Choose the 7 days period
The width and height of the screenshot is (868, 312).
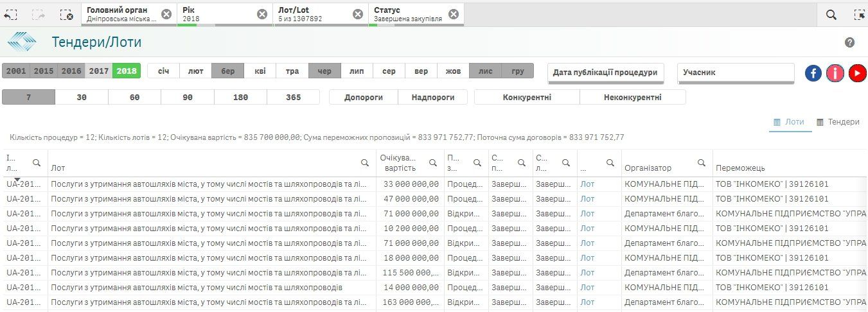click(x=29, y=98)
